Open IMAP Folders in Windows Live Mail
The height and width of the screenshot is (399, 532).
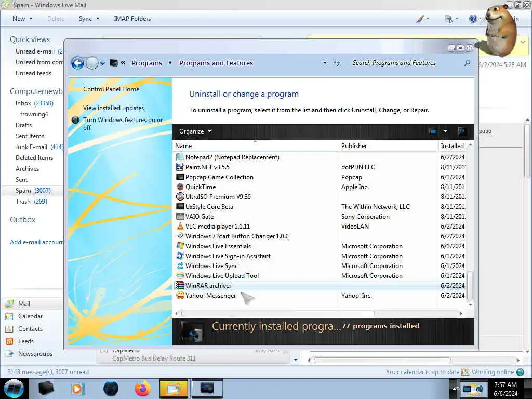(132, 19)
